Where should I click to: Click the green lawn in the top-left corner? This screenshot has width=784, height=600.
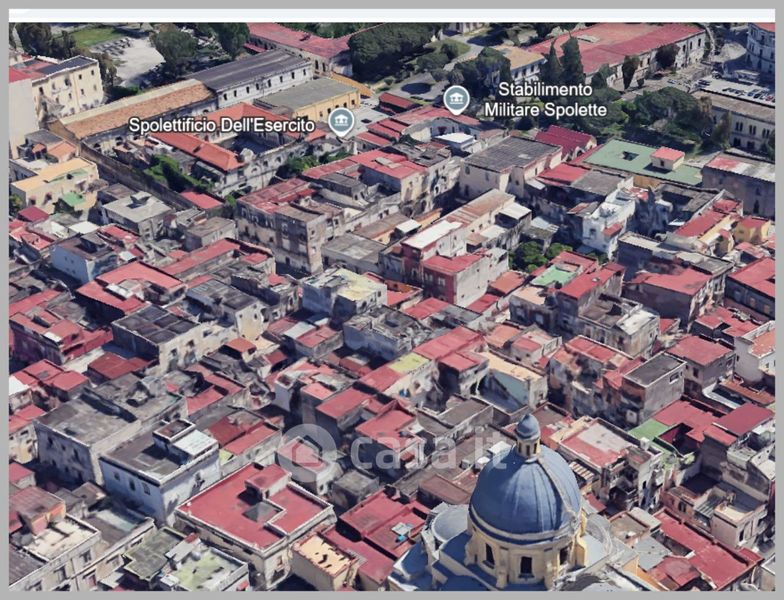[95, 37]
